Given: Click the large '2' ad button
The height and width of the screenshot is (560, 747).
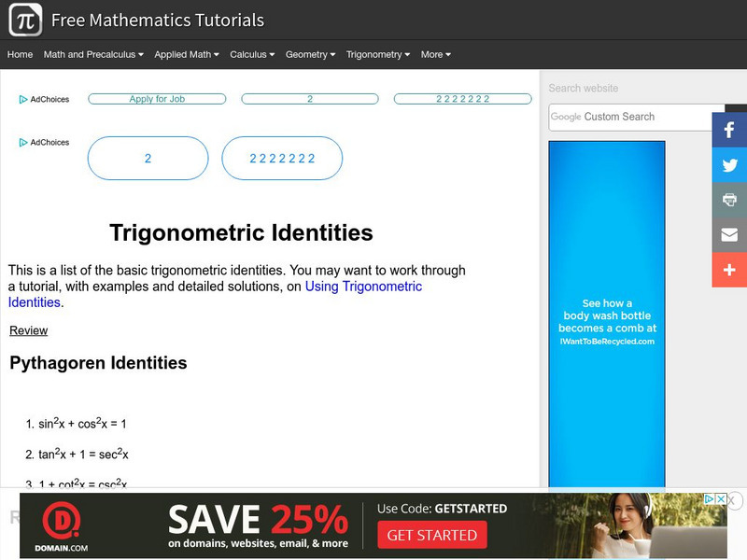Looking at the screenshot, I should (x=148, y=158).
